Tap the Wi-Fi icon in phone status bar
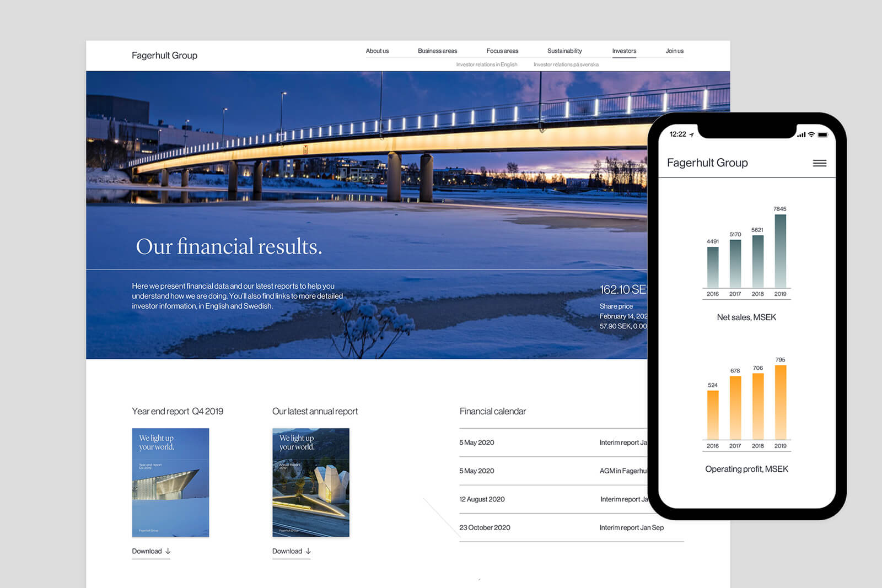 (x=811, y=134)
